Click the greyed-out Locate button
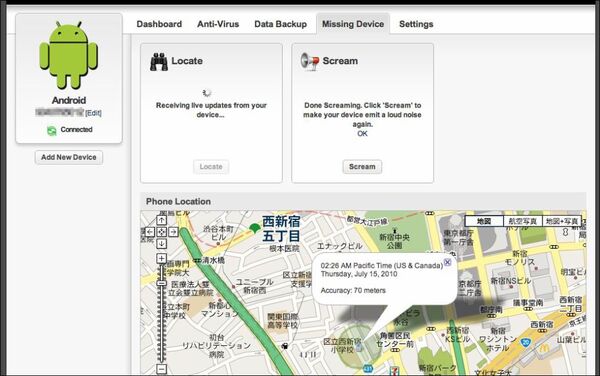600x376 pixels. [211, 167]
